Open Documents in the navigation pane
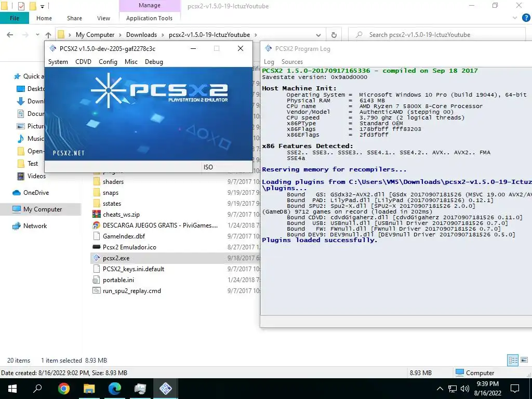This screenshot has width=532, height=399. pyautogui.click(x=31, y=114)
